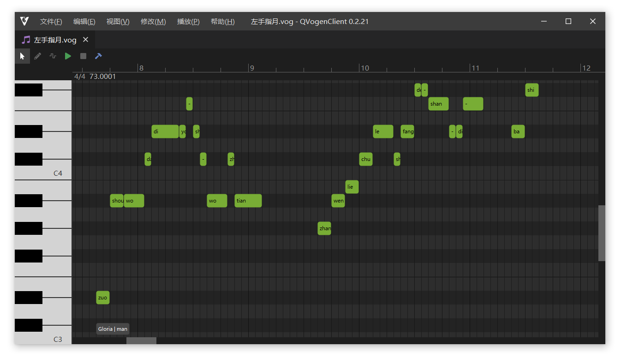Select the pencil draw tool
The width and height of the screenshot is (627, 364).
click(x=37, y=56)
